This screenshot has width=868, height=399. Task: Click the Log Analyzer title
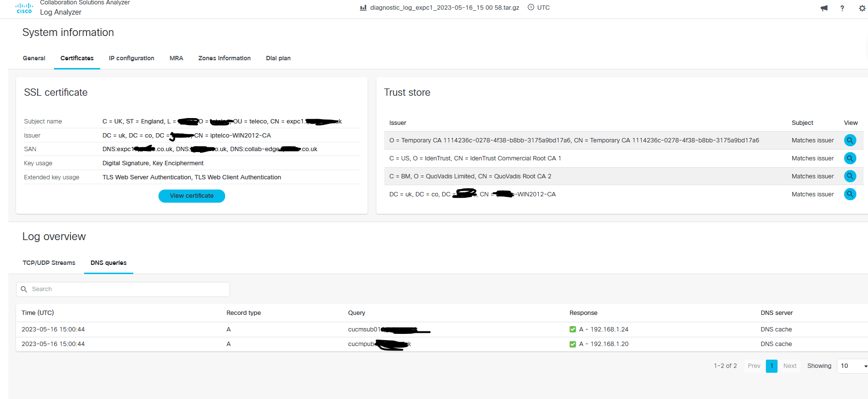coord(61,12)
